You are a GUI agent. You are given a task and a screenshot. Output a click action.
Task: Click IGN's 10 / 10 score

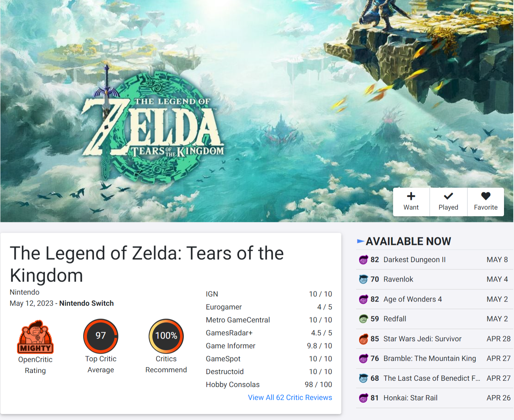pos(321,294)
